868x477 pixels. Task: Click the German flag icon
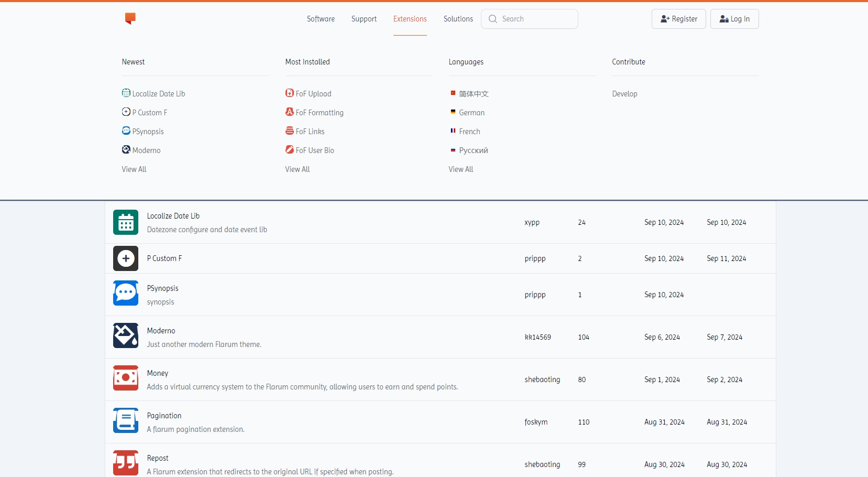(x=453, y=112)
